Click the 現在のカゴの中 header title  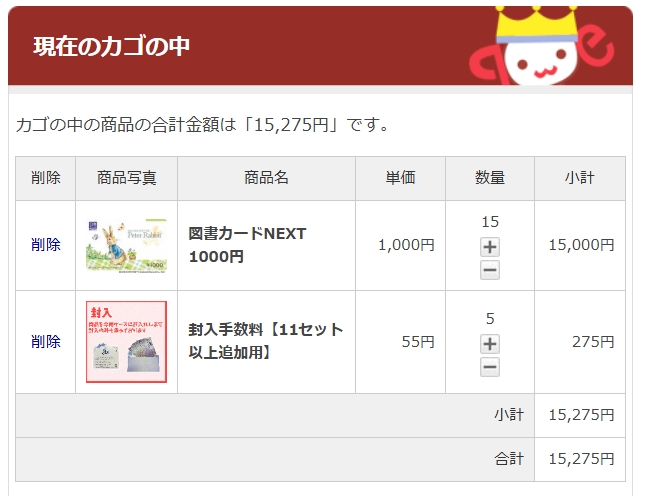(x=111, y=46)
